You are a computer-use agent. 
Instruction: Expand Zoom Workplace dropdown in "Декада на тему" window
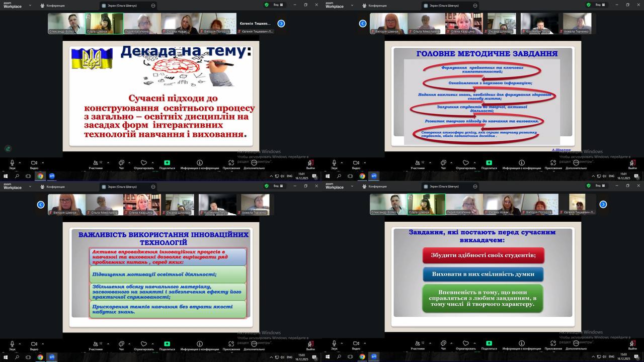[x=31, y=5]
